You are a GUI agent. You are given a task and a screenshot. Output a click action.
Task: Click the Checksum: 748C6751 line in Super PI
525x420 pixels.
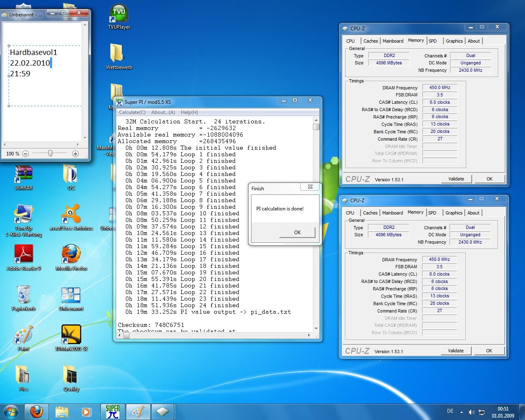(151, 325)
